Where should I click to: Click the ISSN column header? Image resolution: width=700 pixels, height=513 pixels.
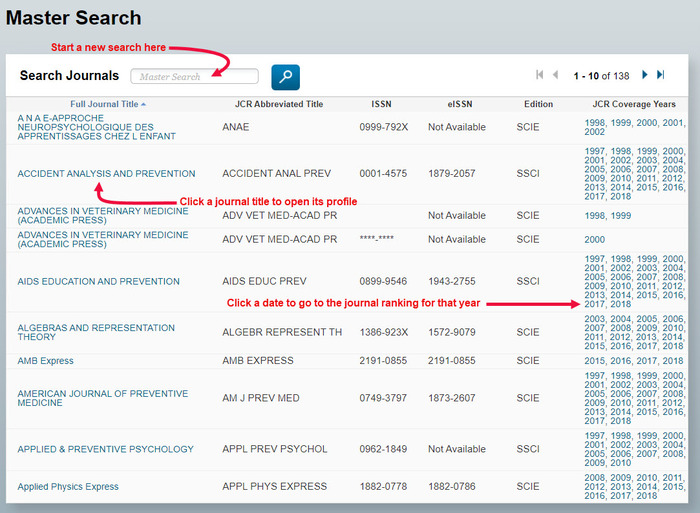[381, 104]
